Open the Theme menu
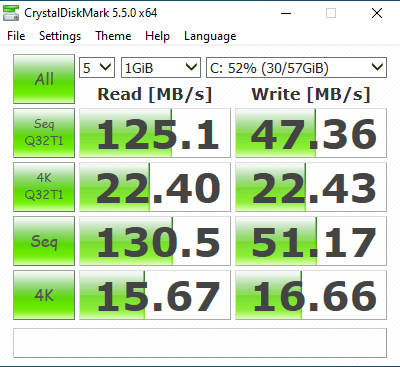This screenshot has width=400, height=367. 113,36
